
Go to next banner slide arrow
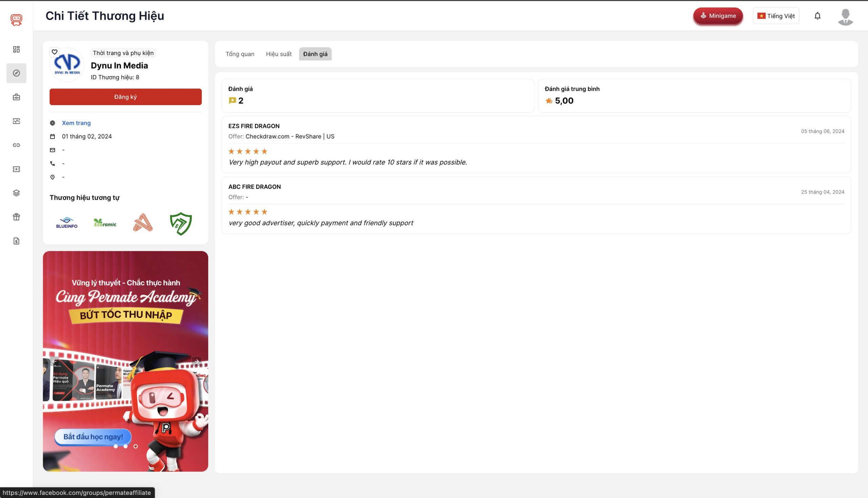(197, 361)
